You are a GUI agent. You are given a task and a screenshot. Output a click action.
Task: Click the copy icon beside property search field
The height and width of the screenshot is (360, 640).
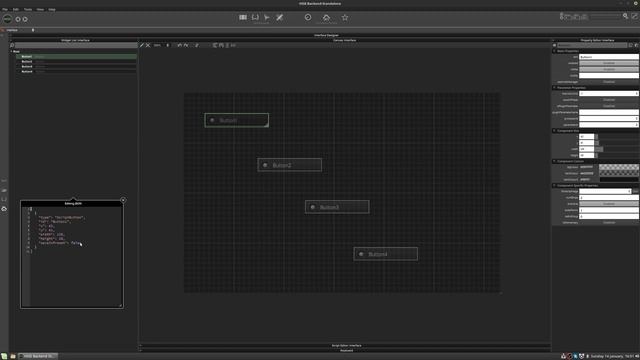coord(631,45)
